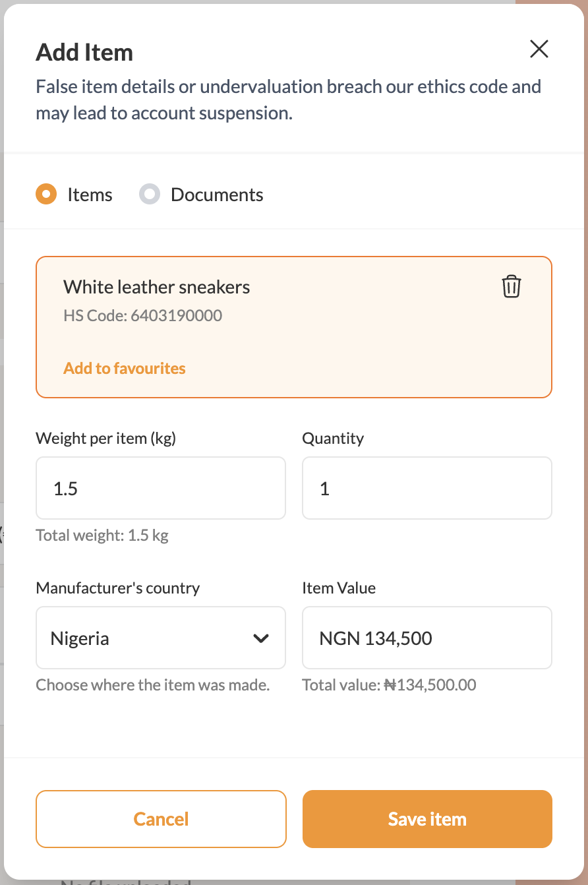The image size is (588, 885).
Task: Close the Add Item dialog
Action: (539, 49)
